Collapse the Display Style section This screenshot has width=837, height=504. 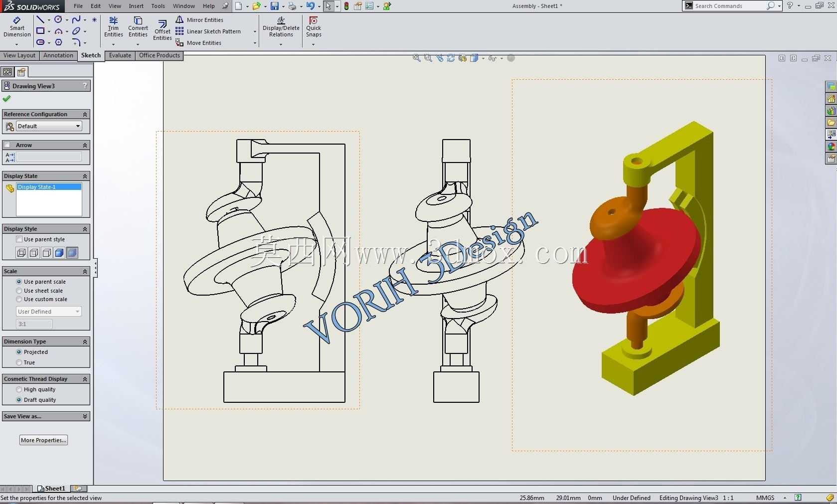(85, 229)
